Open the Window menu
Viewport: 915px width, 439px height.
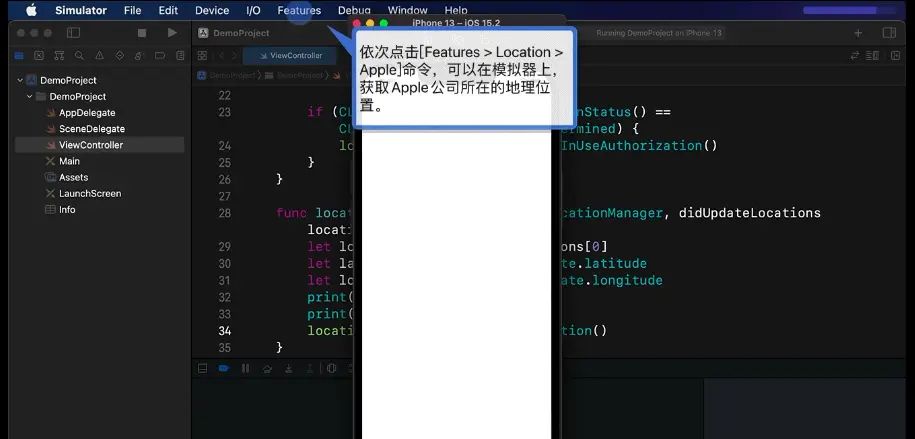407,11
